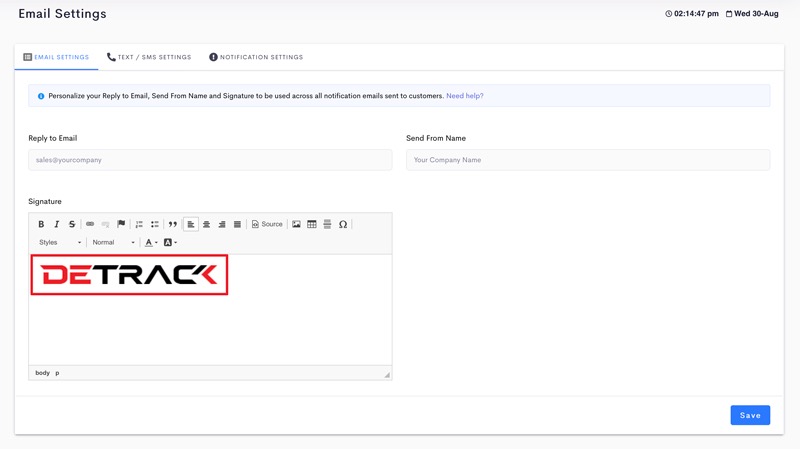Center align signature text
800x449 pixels.
pos(207,224)
